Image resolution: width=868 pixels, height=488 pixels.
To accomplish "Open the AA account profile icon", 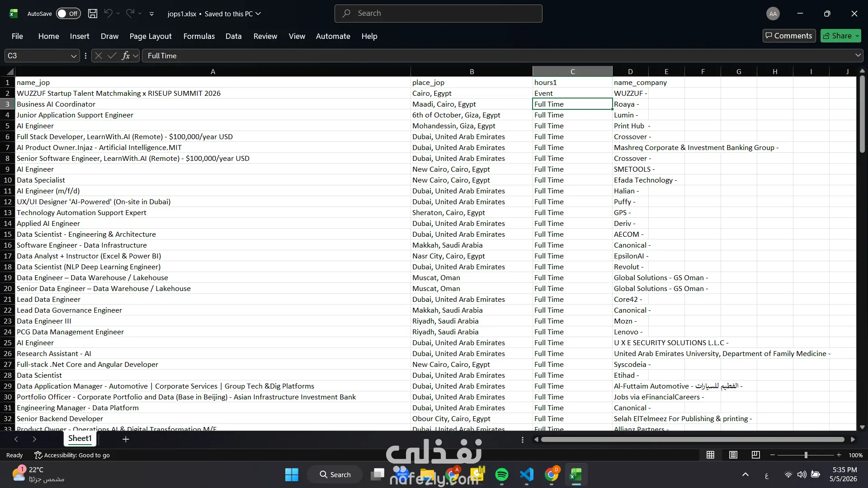I will [x=773, y=14].
